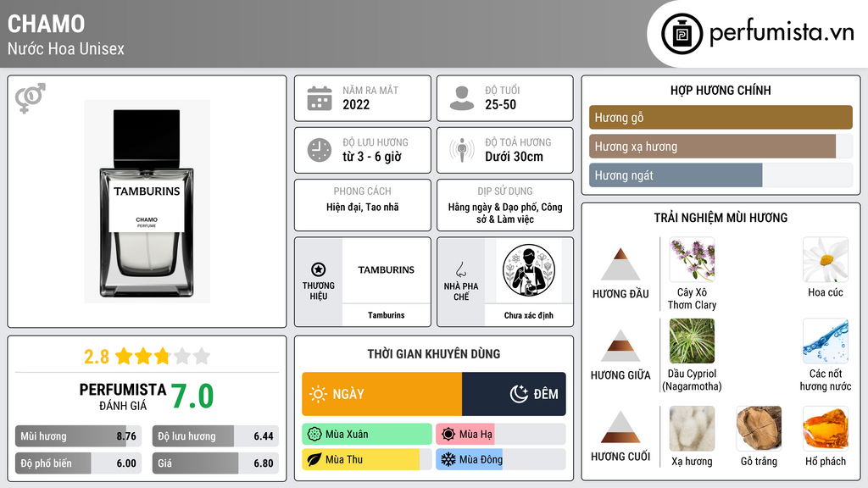Click the Hương gỗ accord bar
This screenshot has height=488, width=868.
(x=721, y=117)
